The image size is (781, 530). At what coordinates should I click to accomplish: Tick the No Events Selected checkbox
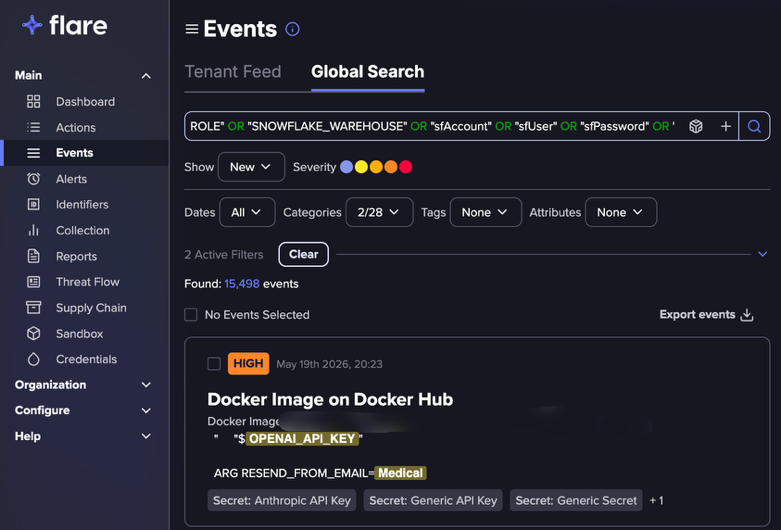pos(191,315)
